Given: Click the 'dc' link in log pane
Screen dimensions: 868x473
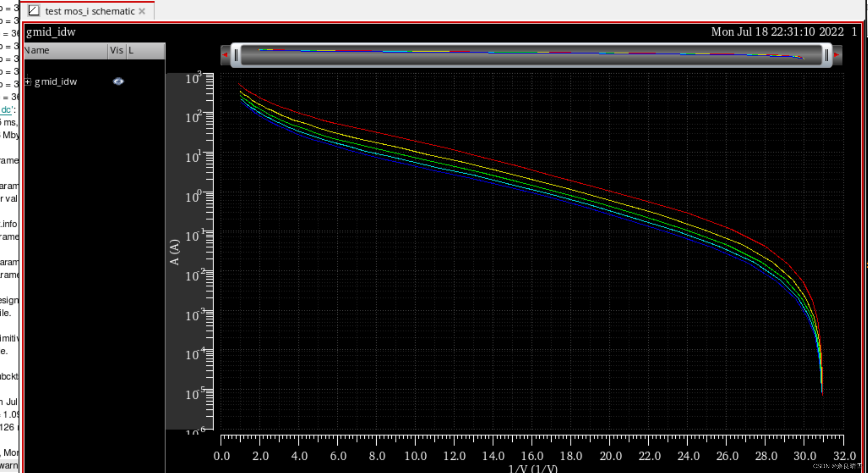Looking at the screenshot, I should (6, 110).
